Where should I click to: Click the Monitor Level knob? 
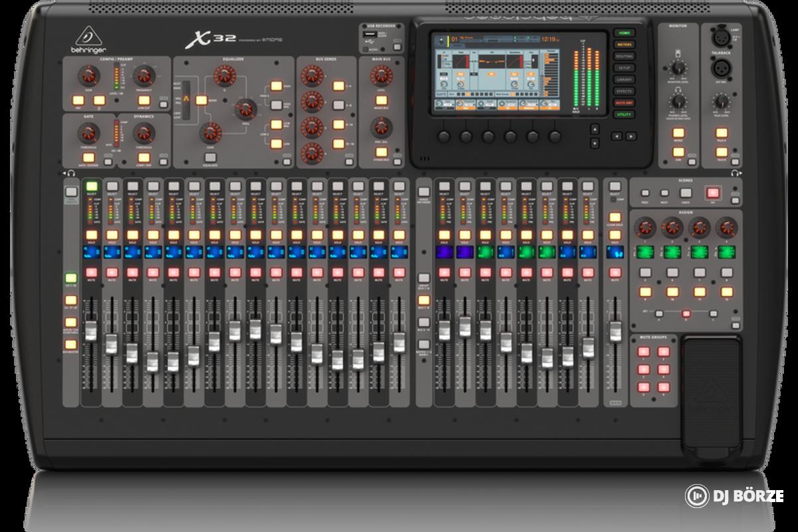pyautogui.click(x=677, y=68)
